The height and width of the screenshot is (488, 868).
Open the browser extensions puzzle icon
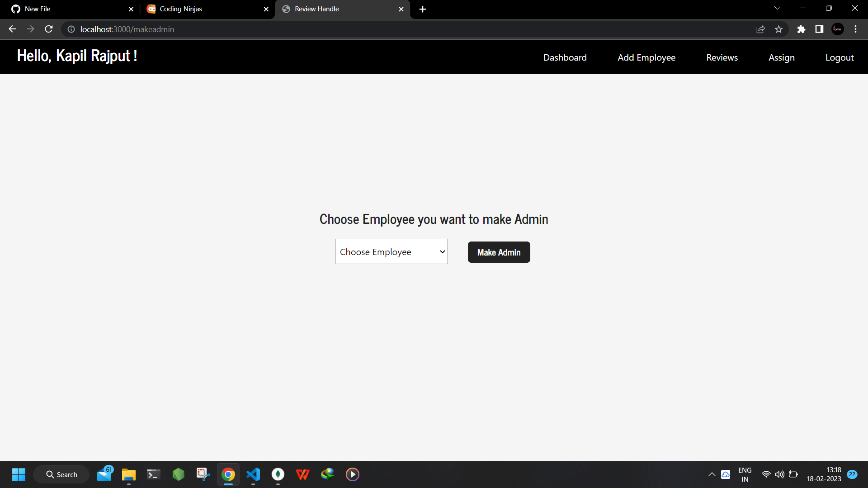[x=801, y=29]
